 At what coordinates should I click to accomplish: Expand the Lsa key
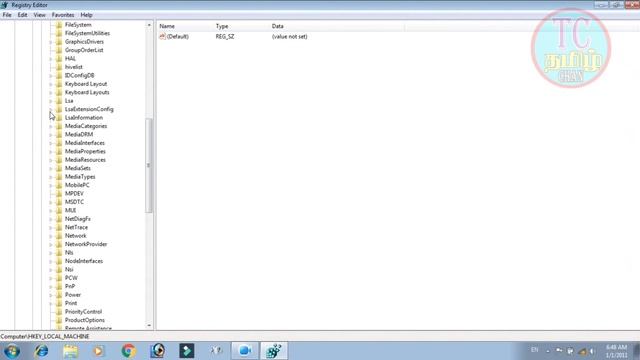point(51,101)
